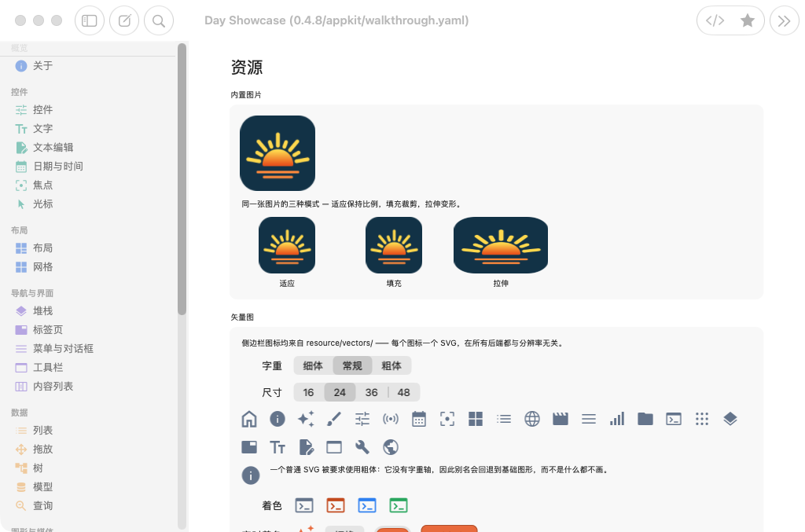The image size is (805, 532).
Task: Select the bulleted list icon in the grid
Action: click(504, 419)
